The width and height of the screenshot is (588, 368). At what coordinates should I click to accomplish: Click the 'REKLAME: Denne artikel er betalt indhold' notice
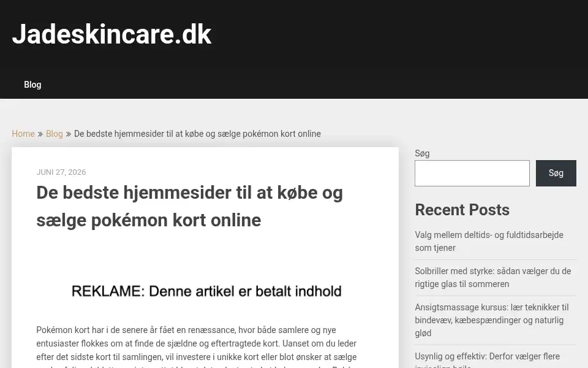pyautogui.click(x=206, y=291)
